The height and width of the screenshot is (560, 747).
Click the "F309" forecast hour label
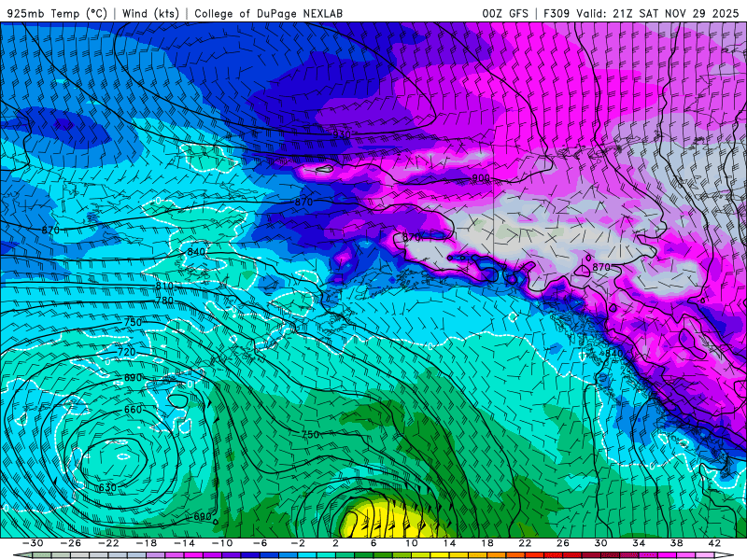tap(557, 13)
